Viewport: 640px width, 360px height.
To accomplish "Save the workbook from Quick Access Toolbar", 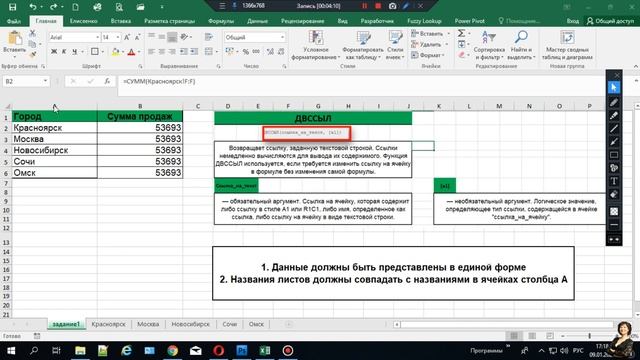I will click(13, 7).
